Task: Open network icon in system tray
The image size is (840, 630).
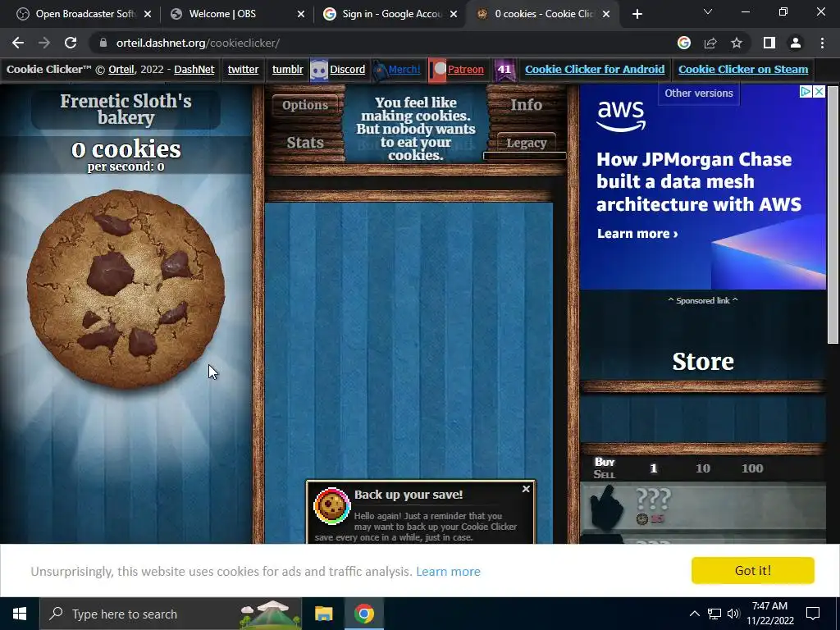Action: click(x=714, y=614)
